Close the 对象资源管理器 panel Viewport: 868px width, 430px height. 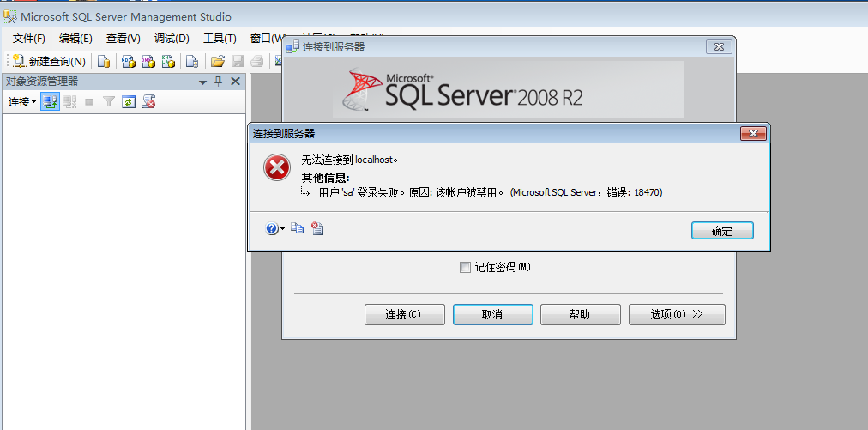pyautogui.click(x=235, y=82)
